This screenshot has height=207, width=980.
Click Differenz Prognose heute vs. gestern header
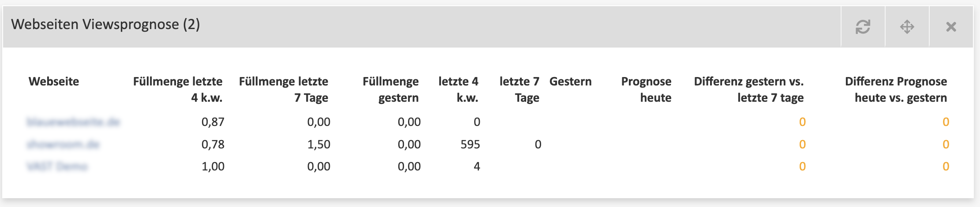(x=896, y=89)
